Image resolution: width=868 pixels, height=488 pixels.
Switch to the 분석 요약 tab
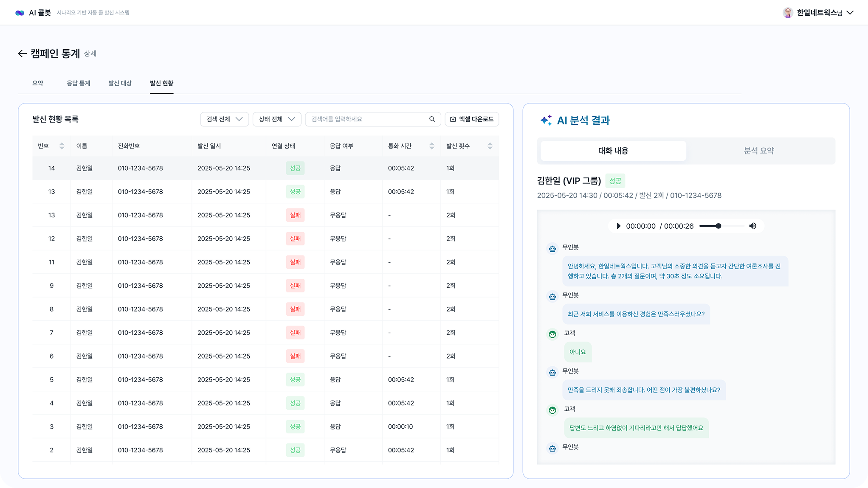[759, 151]
